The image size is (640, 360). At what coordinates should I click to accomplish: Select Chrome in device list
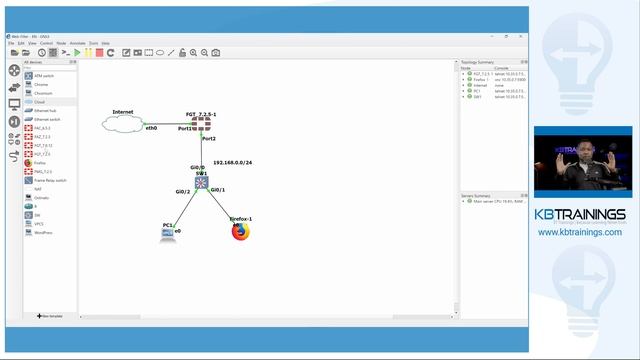50,84
